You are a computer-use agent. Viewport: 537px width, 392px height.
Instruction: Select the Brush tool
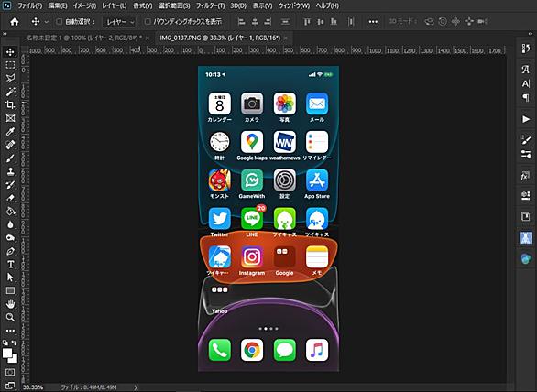(x=10, y=158)
